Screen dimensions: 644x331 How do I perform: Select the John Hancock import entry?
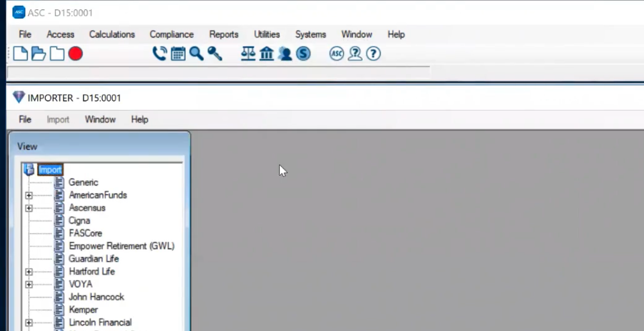(96, 297)
